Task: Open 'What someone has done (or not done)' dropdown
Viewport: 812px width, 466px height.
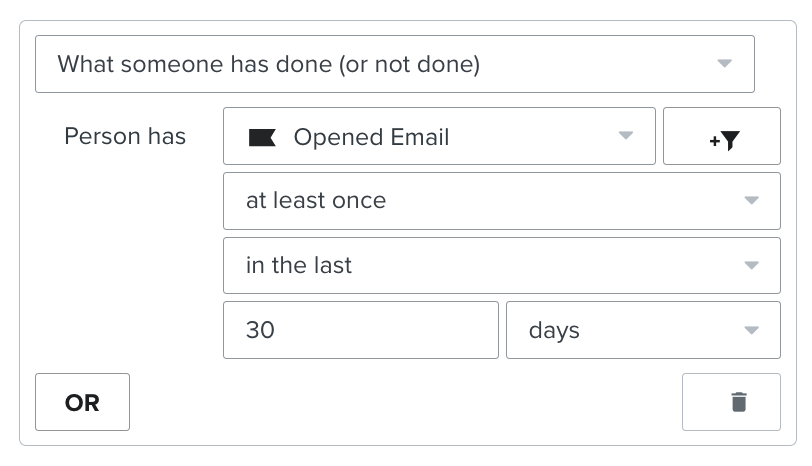Action: [394, 65]
